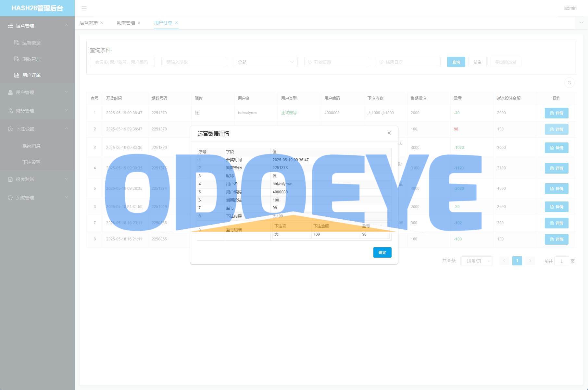Image resolution: width=588 pixels, height=390 pixels.
Task: Click the table refresh icon
Action: point(569,82)
